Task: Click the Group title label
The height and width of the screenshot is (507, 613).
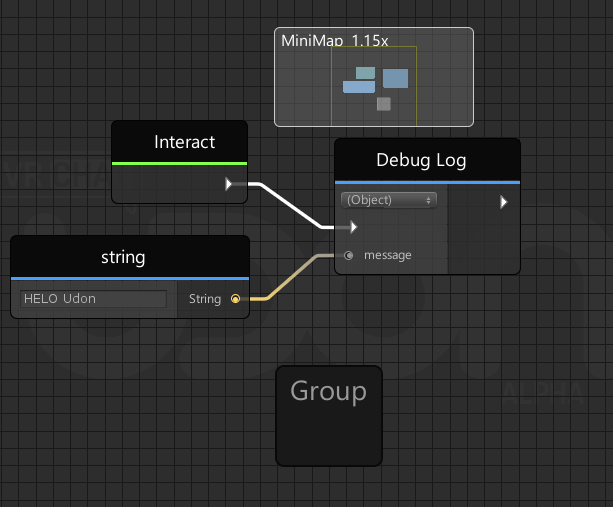Action: pos(328,391)
